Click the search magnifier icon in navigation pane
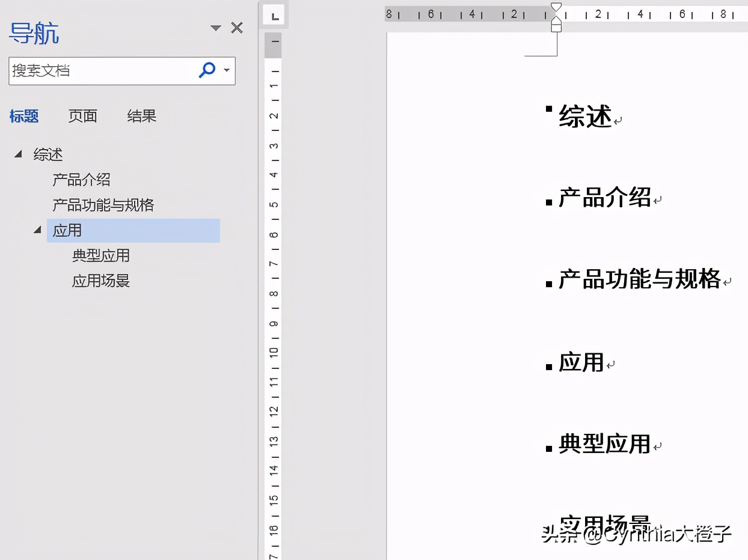Viewport: 748px width, 560px height. (x=207, y=70)
